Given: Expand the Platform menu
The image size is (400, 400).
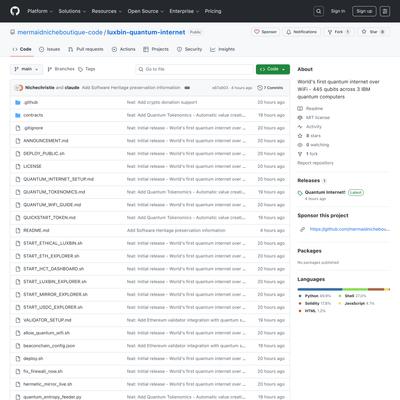Looking at the screenshot, I should point(40,11).
